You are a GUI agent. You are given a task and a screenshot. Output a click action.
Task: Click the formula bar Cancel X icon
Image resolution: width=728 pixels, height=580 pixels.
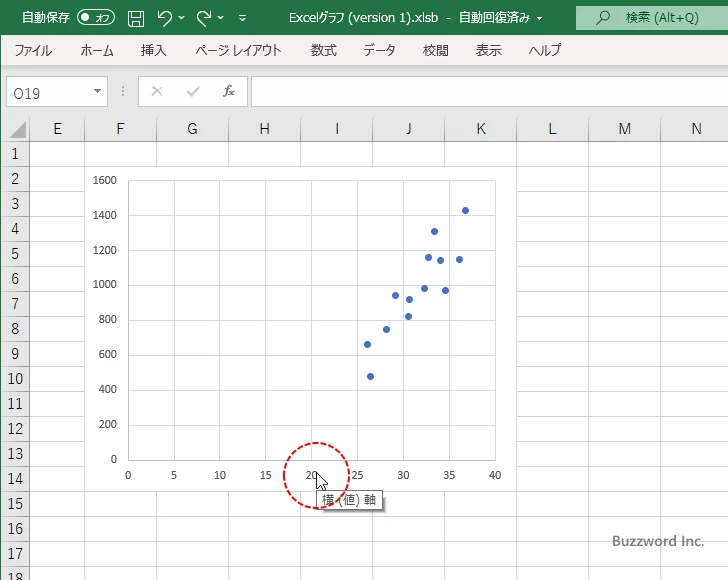coord(157,91)
